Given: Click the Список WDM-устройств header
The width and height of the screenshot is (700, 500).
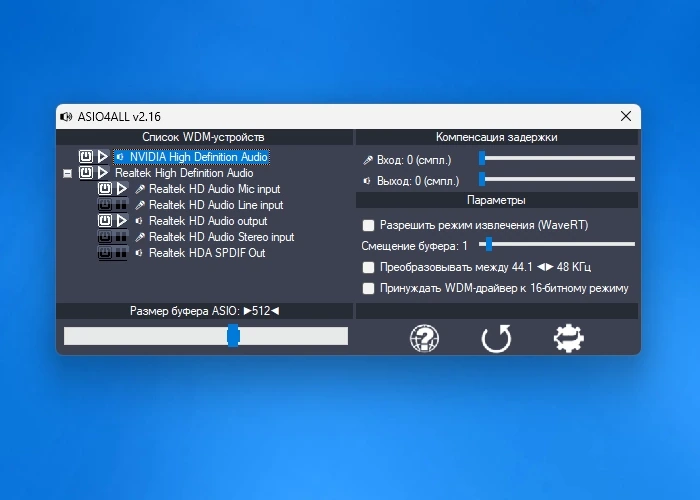Looking at the screenshot, I should (x=204, y=137).
